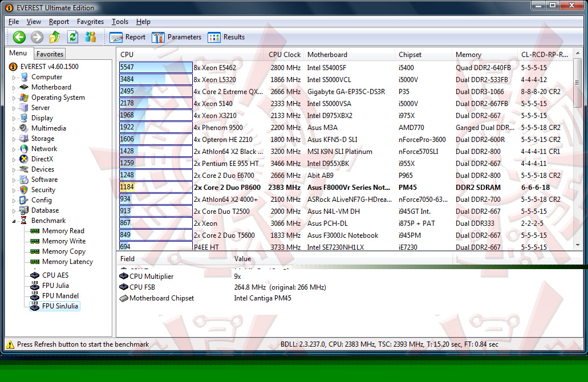Viewport: 588px width, 382px height.
Task: Expand the Display tree node arrow
Action: 14,119
